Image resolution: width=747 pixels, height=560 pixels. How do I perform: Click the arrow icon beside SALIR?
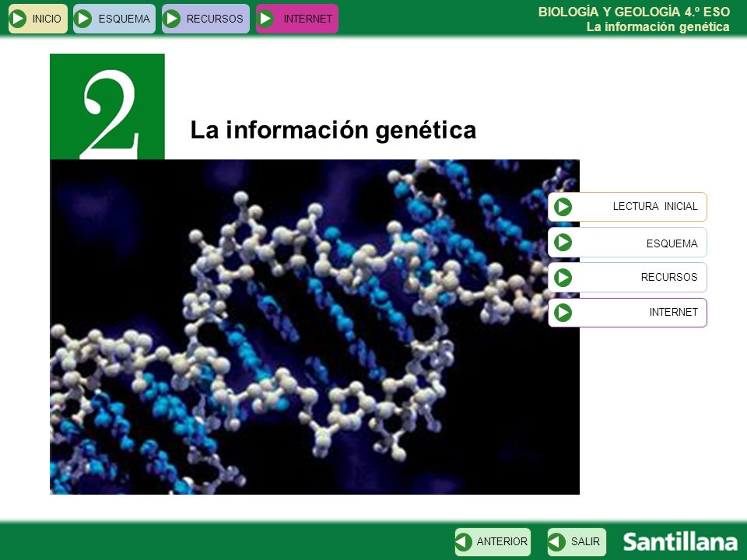[556, 542]
